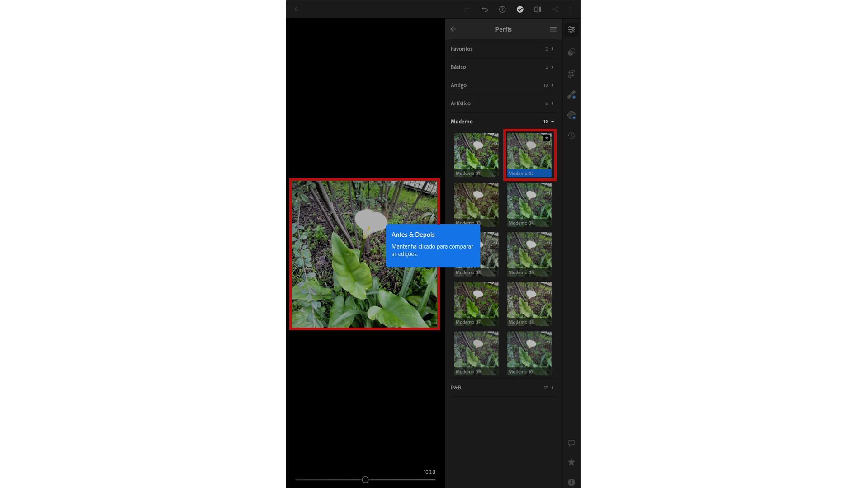868x488 pixels.
Task: Click the profile amount slider handle
Action: pyautogui.click(x=365, y=479)
